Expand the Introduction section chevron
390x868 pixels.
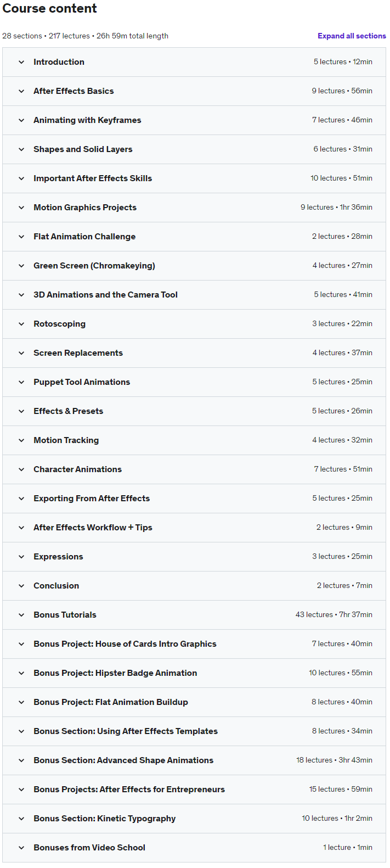coord(21,62)
